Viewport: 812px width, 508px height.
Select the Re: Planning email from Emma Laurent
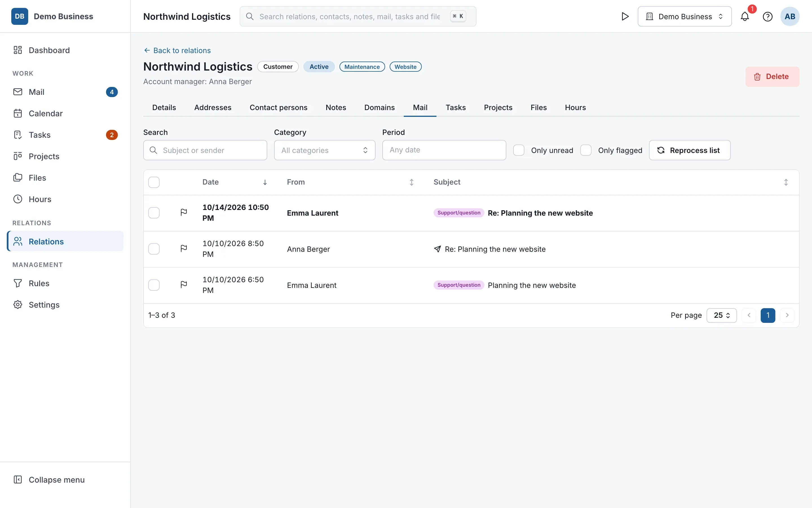pos(154,213)
